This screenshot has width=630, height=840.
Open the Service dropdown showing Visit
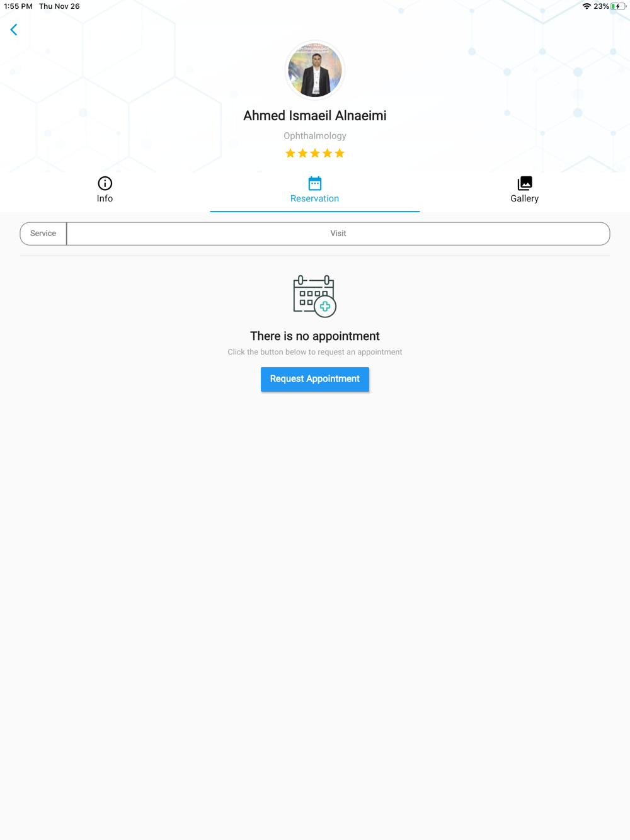[338, 234]
